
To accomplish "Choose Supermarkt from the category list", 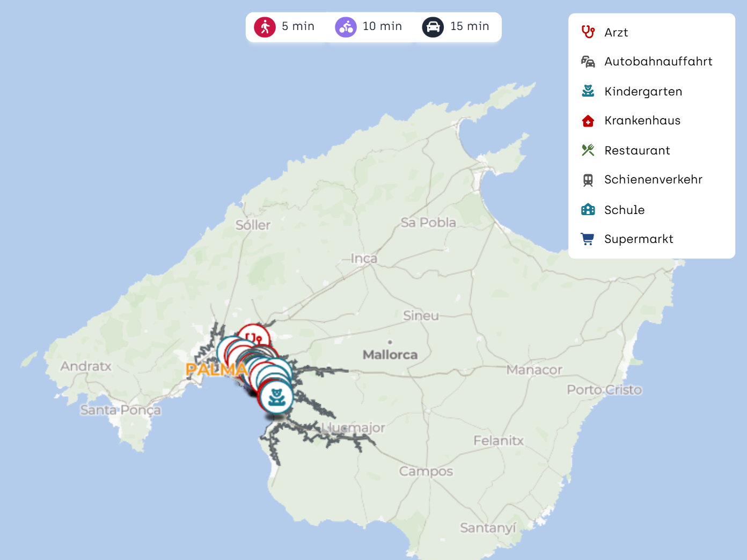I will (x=639, y=239).
